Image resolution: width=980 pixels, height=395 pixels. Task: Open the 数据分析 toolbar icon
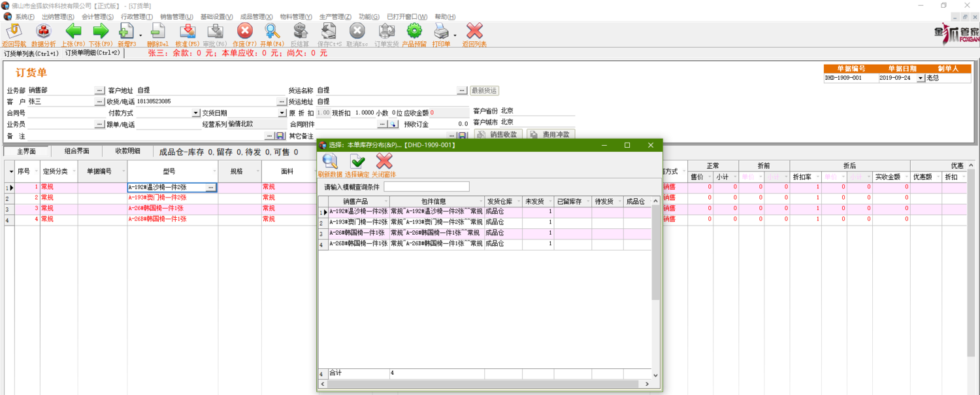[44, 35]
